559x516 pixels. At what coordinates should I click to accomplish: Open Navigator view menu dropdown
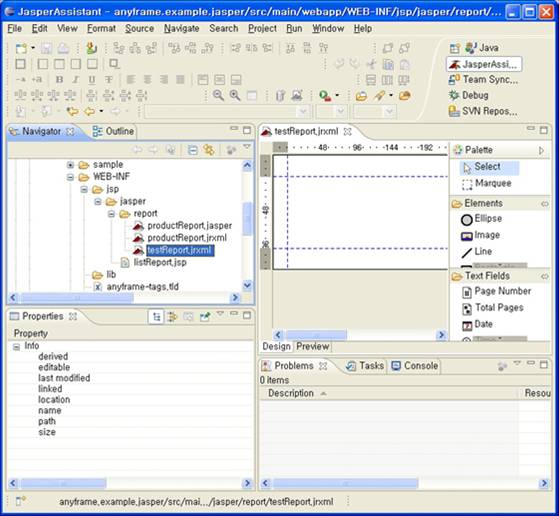(x=247, y=147)
